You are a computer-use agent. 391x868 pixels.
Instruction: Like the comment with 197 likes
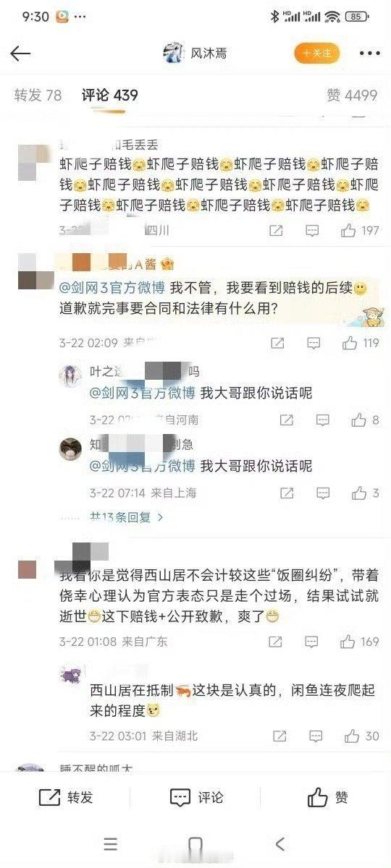tap(360, 231)
